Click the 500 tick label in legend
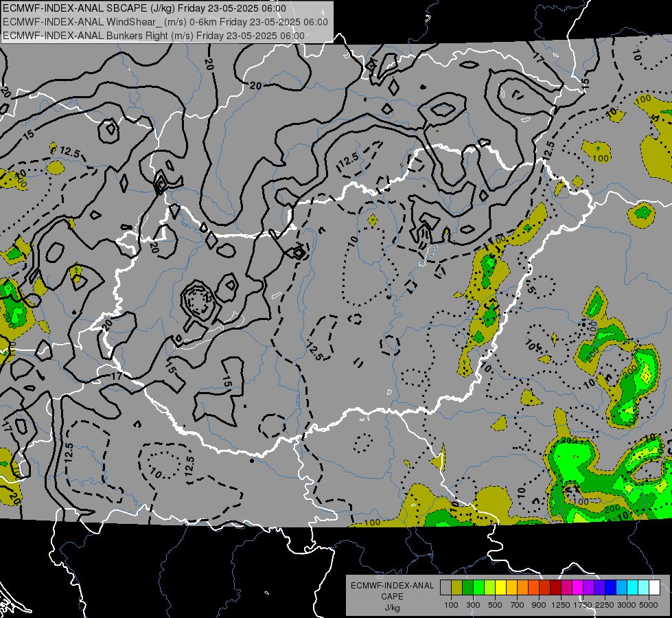 pos(495,605)
